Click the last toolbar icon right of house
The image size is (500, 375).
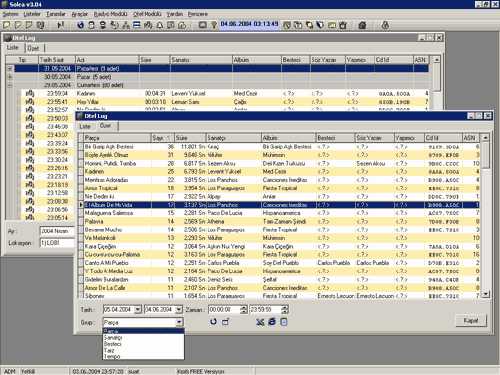(x=385, y=25)
